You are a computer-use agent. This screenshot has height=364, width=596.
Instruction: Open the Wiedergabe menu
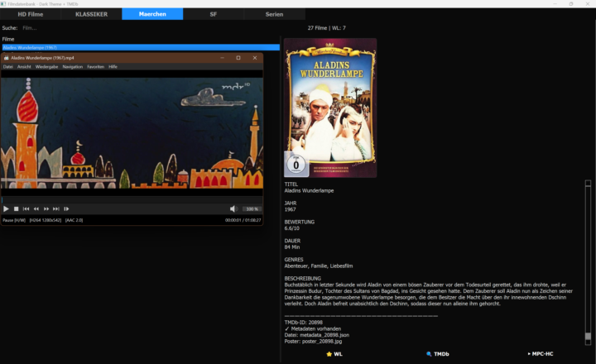pyautogui.click(x=46, y=66)
